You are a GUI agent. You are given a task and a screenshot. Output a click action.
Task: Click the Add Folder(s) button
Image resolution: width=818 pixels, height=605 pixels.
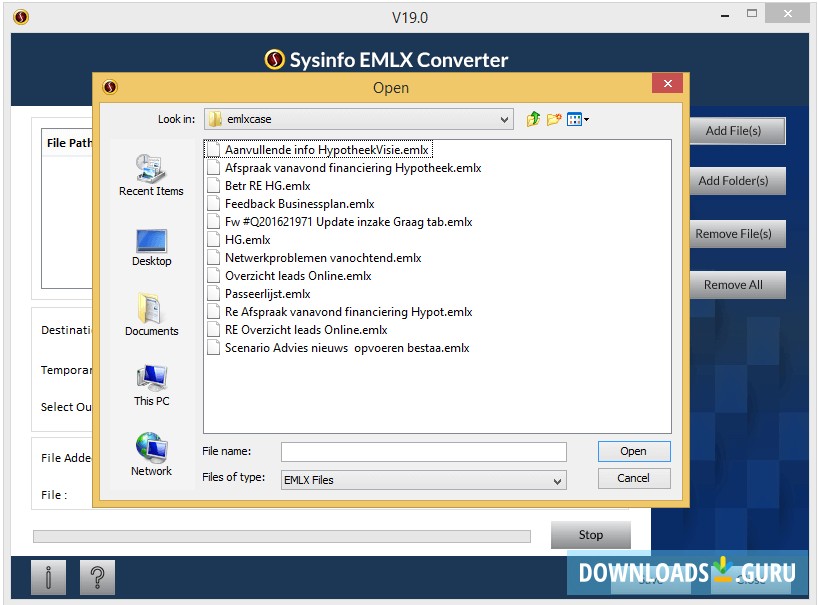point(737,181)
